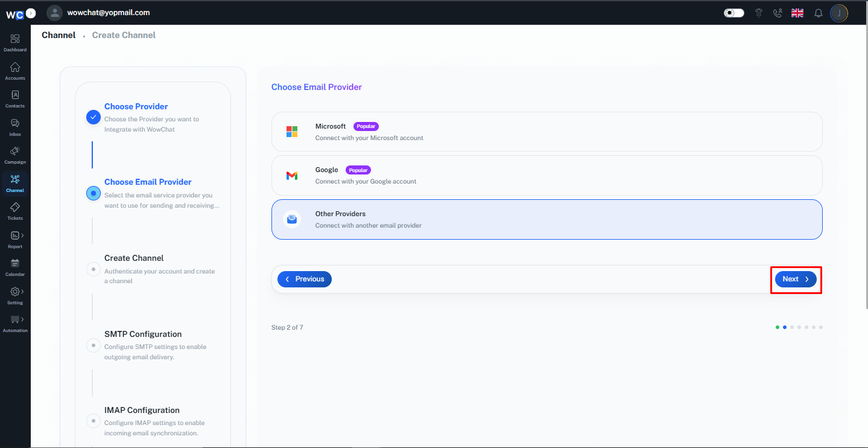Change language via UK flag
Image resolution: width=868 pixels, height=448 pixels.
point(797,13)
